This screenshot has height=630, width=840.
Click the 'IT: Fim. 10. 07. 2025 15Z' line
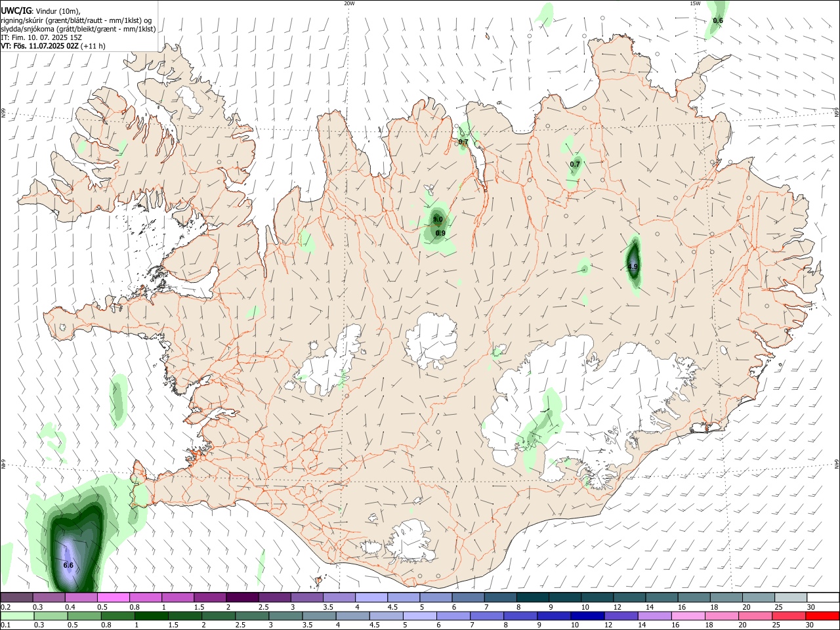41,37
